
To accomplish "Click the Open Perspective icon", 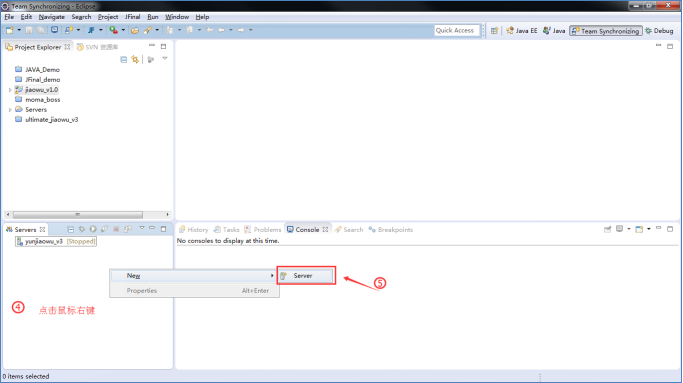I will pos(494,31).
